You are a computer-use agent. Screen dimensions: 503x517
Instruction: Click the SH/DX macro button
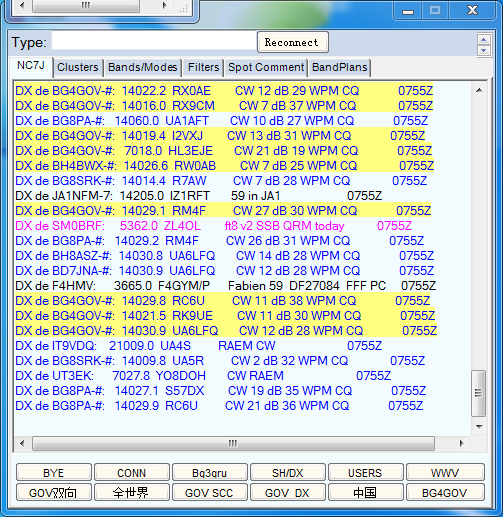tap(288, 473)
